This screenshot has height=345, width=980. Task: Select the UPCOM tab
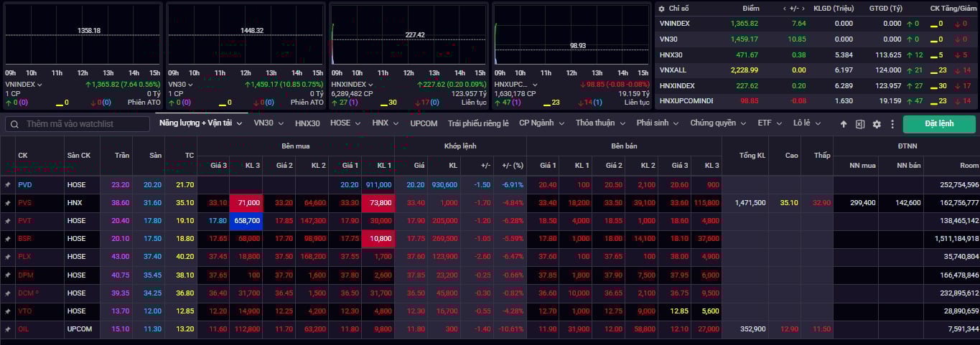pos(424,123)
